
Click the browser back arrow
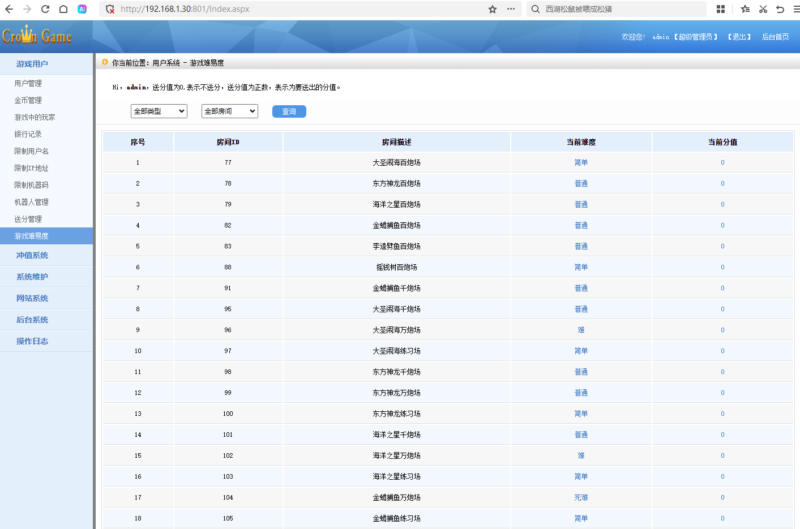pyautogui.click(x=9, y=9)
